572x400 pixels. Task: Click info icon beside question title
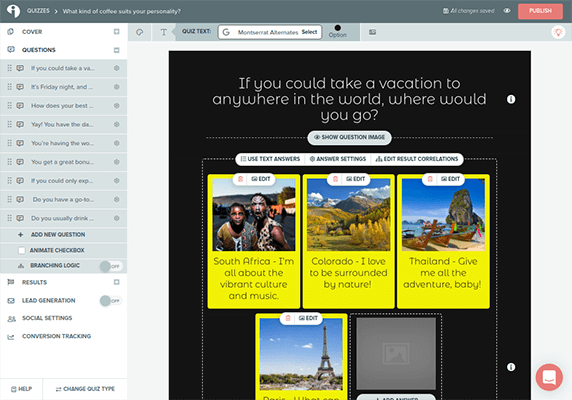[511, 99]
